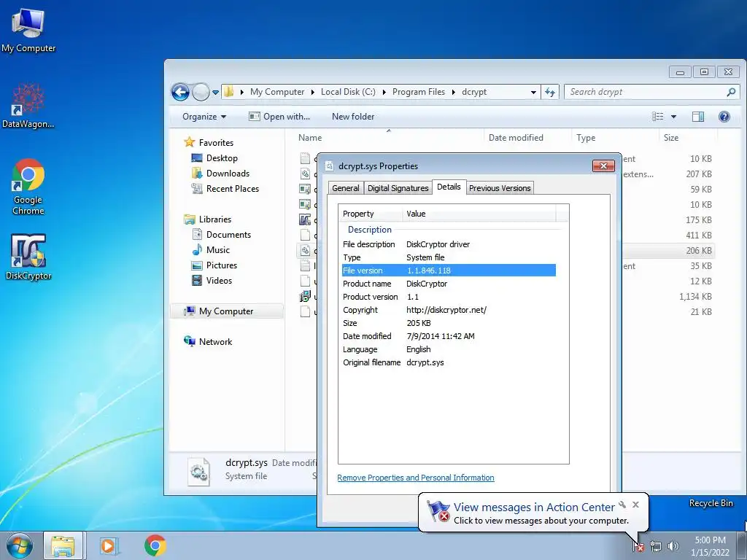Switch to the Previous Versions tab
The width and height of the screenshot is (747, 560).
coord(500,188)
